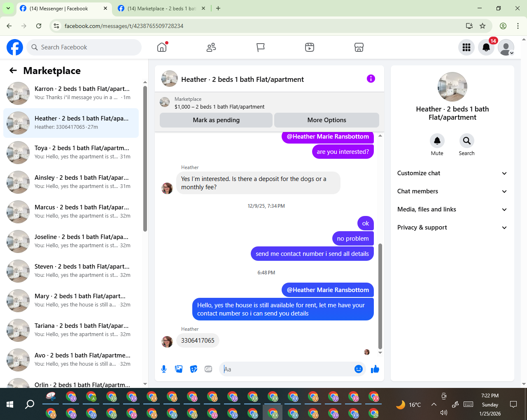
Task: Open the Pages flag icon
Action: (261, 47)
